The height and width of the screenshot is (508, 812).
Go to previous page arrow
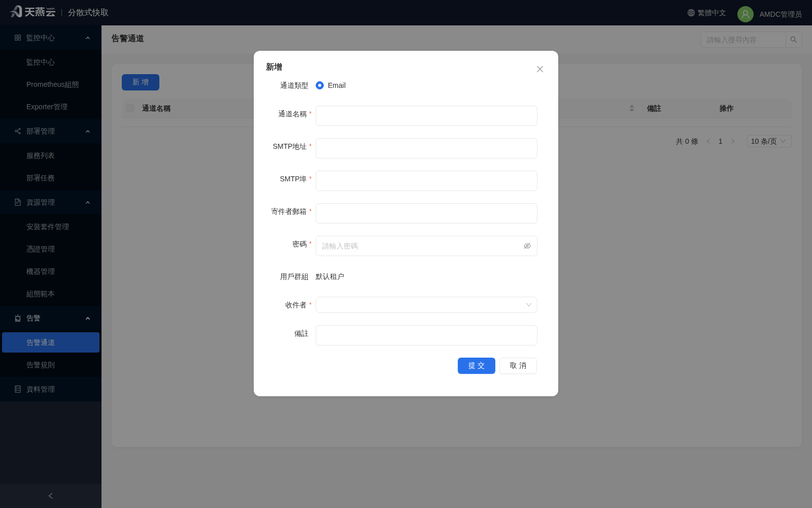708,141
